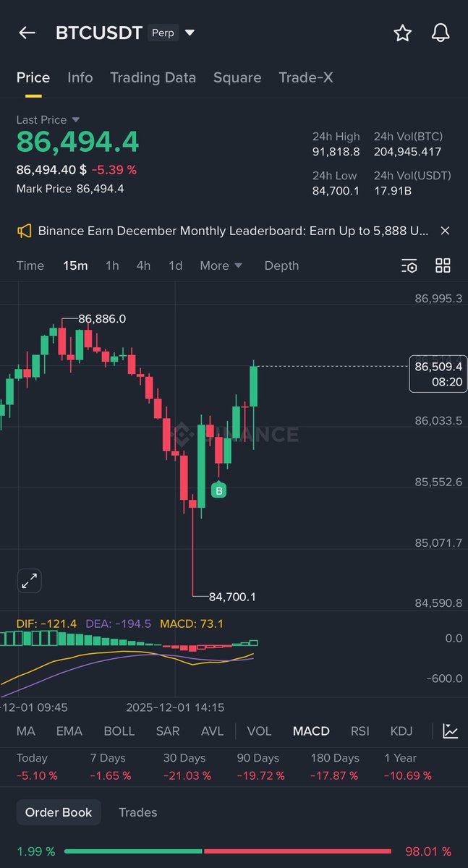Select the Trades tab
Screen dimensions: 468x868
coord(137,812)
